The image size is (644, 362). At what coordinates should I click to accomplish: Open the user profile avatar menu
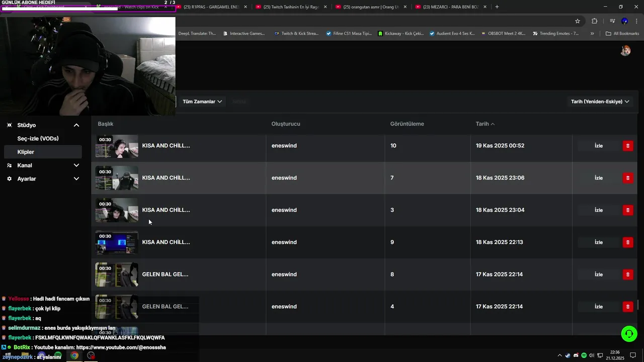[625, 50]
